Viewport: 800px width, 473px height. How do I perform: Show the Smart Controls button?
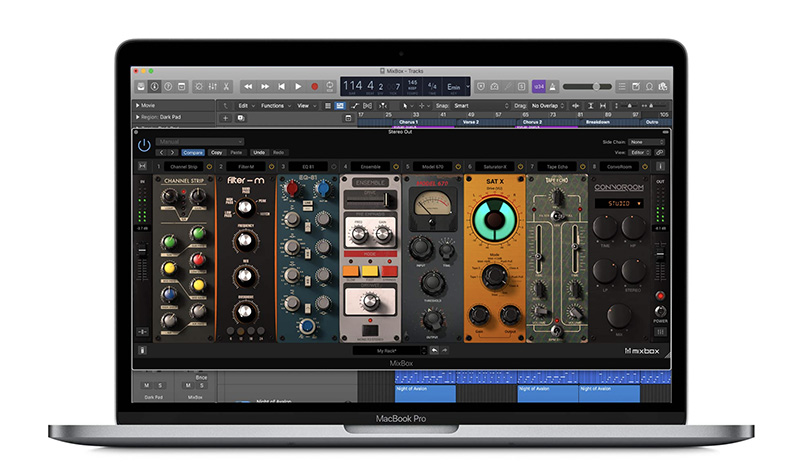point(199,87)
